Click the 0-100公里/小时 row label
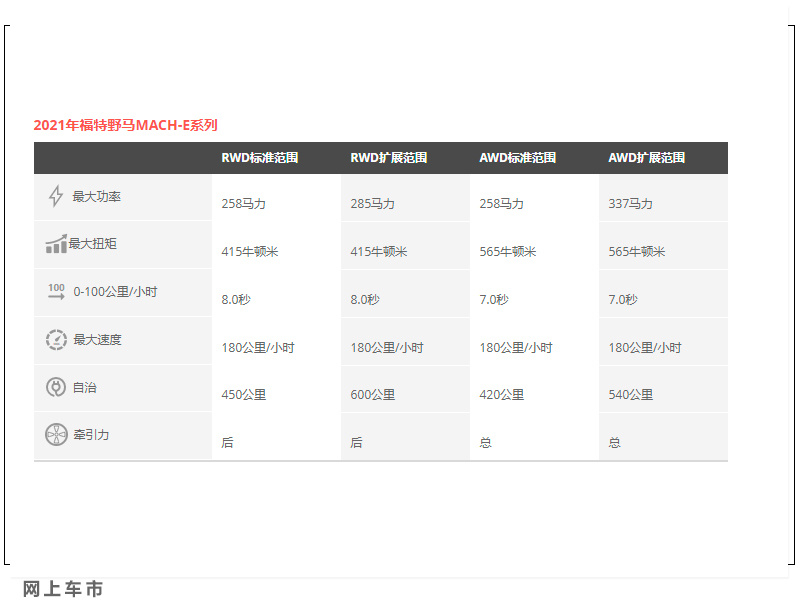Viewport: 800px width, 600px height. coord(115,292)
